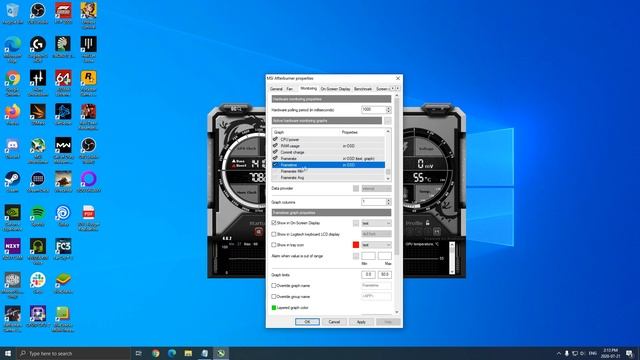Adjust the hardware polling period spinner
The width and height of the screenshot is (640, 360).
pos(389,109)
